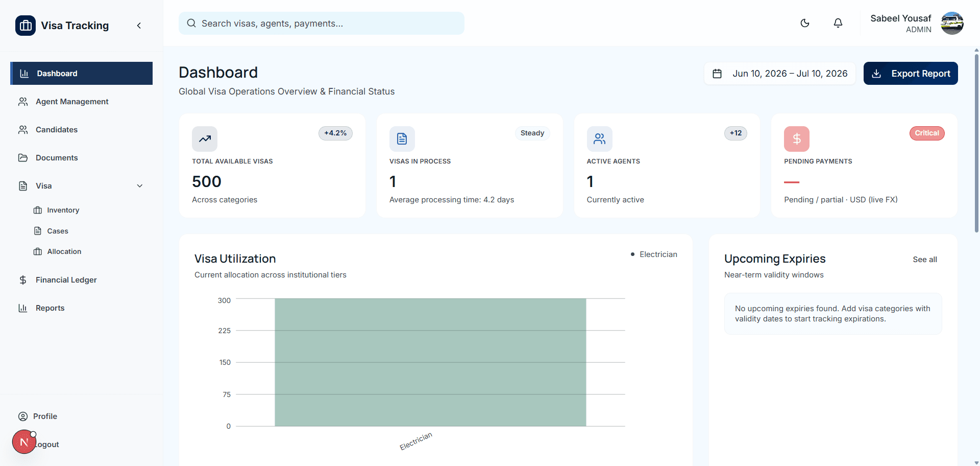
Task: Click the Steady status badge
Action: (532, 133)
